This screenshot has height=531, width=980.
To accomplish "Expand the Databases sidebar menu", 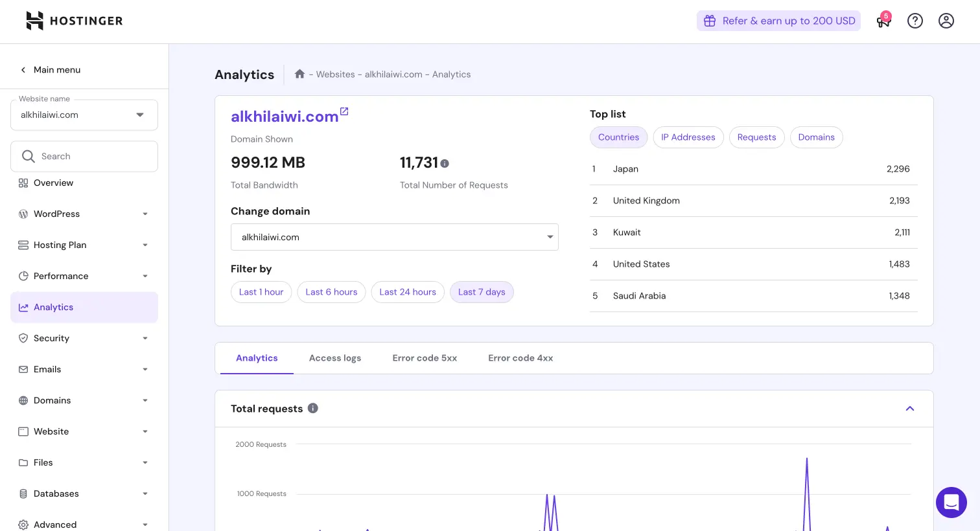I will point(145,493).
